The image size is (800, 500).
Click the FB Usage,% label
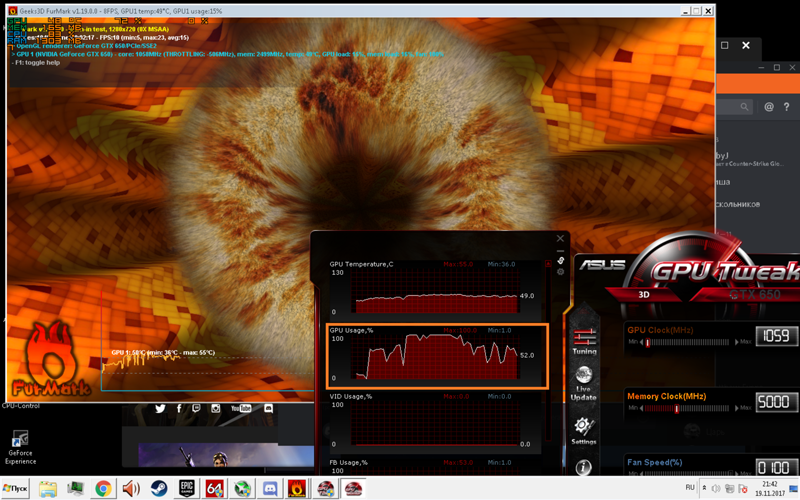coord(348,463)
